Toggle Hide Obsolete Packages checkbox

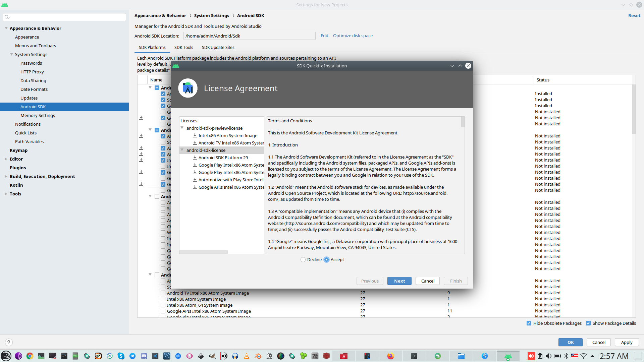tap(529, 323)
